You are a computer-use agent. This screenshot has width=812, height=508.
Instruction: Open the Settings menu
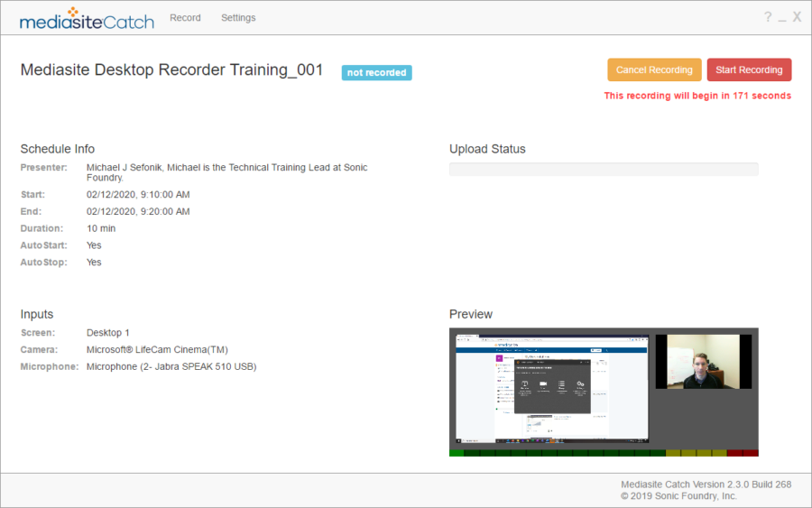point(238,18)
